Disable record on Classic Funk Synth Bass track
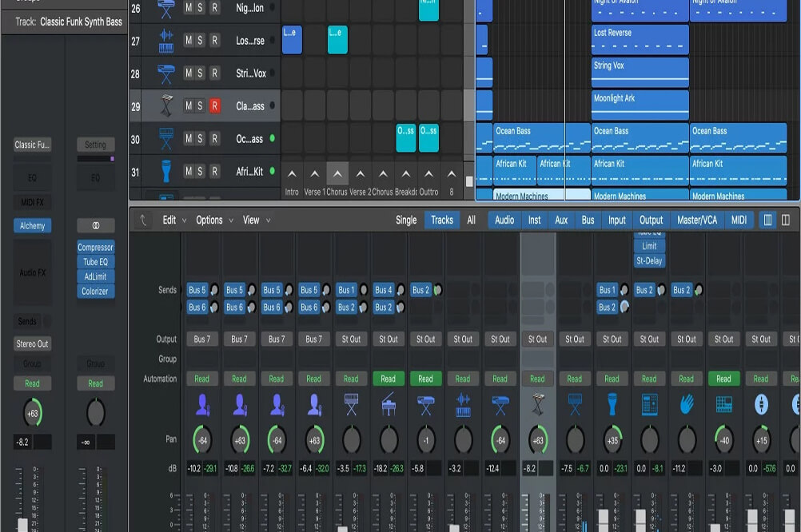This screenshot has width=801, height=532. point(214,106)
